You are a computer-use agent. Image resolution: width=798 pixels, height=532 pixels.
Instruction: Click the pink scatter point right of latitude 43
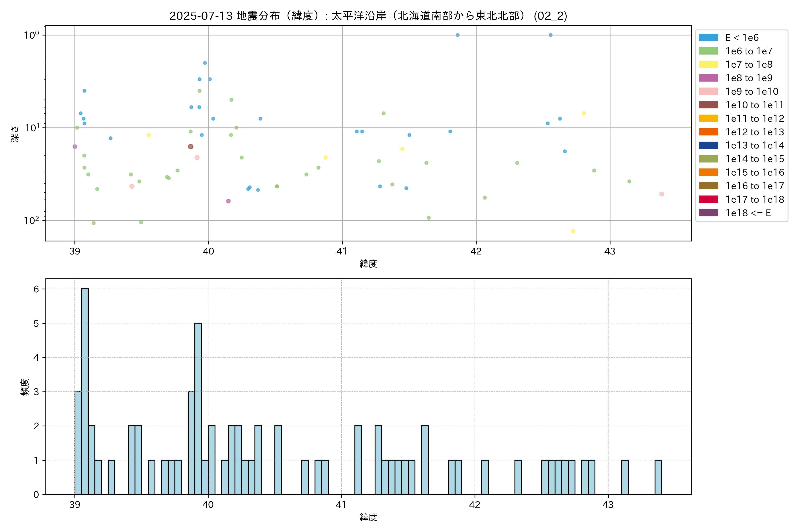point(662,194)
